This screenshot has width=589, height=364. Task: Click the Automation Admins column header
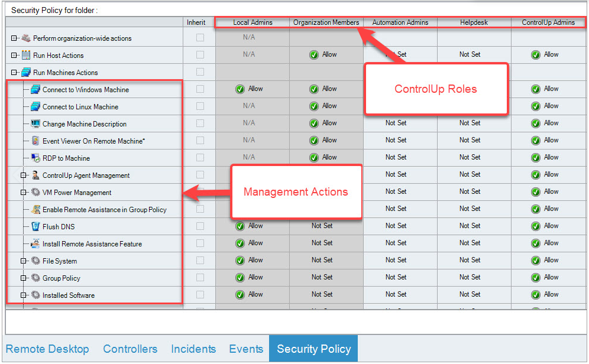400,22
